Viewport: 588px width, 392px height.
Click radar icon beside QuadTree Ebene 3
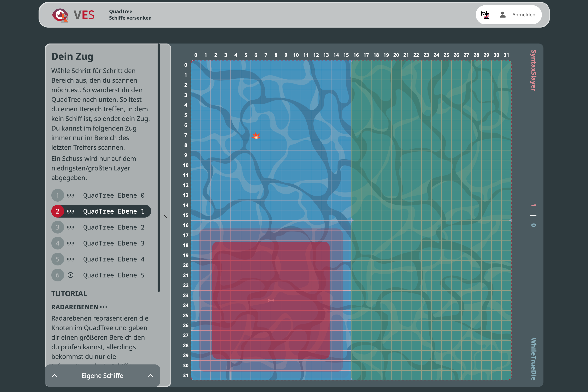71,243
